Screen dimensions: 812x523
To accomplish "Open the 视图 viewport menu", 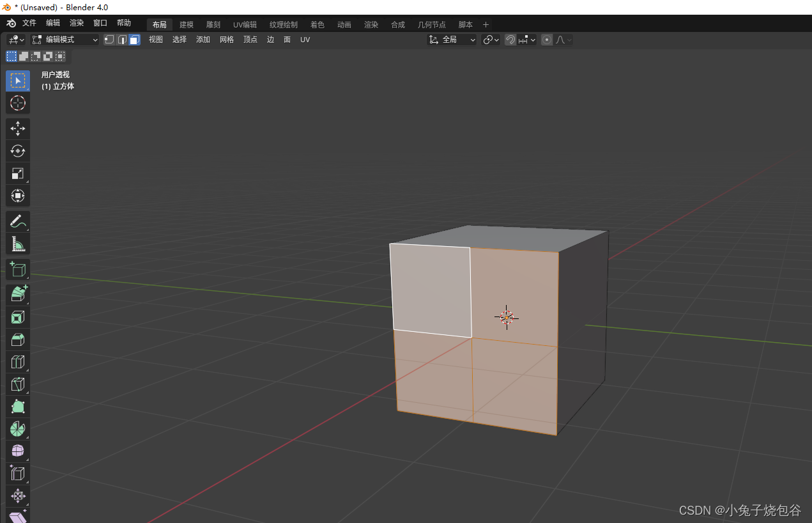I will [x=156, y=40].
